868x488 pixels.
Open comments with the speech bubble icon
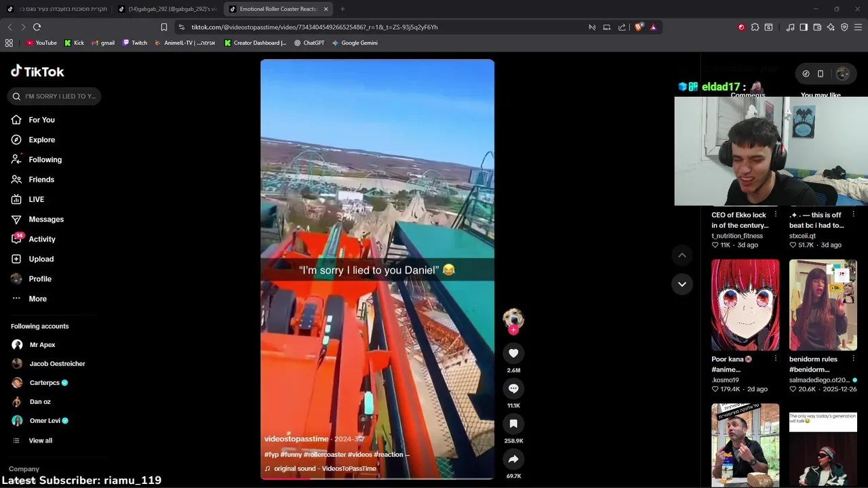[513, 388]
